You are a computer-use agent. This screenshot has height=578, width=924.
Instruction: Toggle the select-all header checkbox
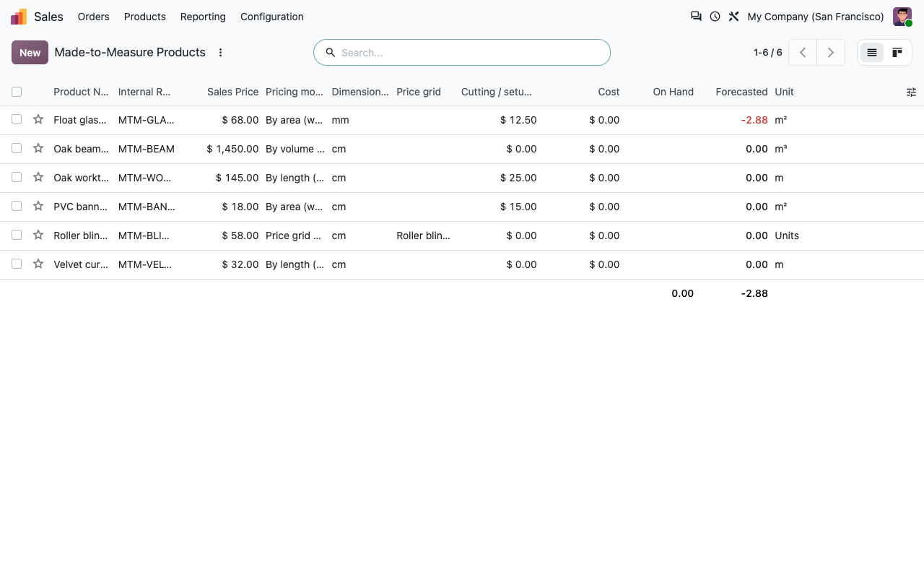point(17,92)
